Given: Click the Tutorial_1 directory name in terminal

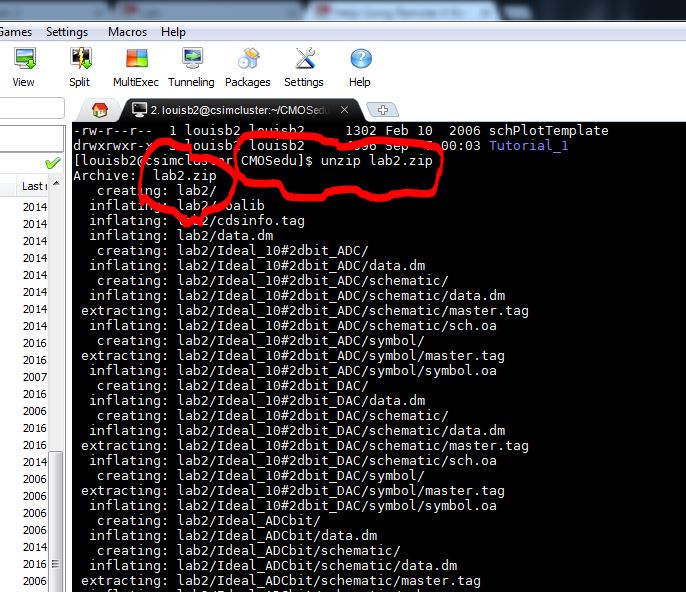Looking at the screenshot, I should click(528, 145).
